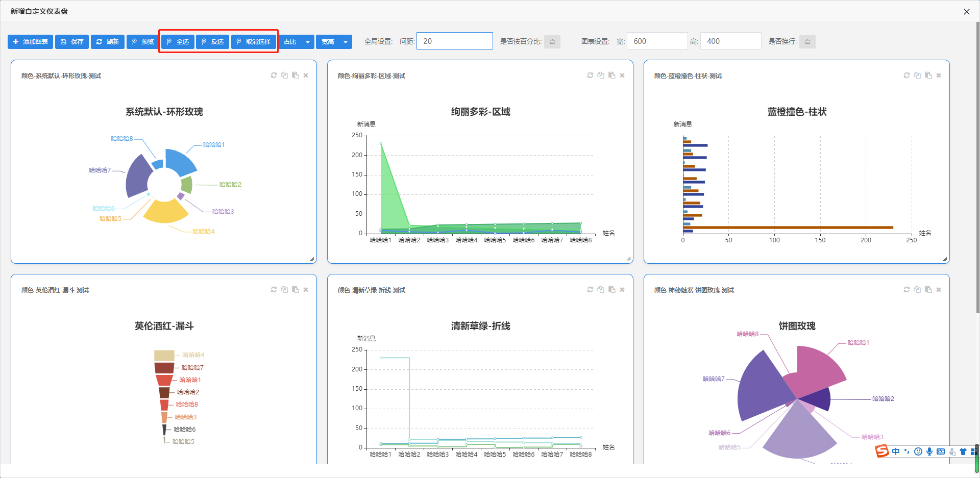The width and height of the screenshot is (980, 478).
Task: Toggle the 是否按百分比 switch
Action: [552, 42]
